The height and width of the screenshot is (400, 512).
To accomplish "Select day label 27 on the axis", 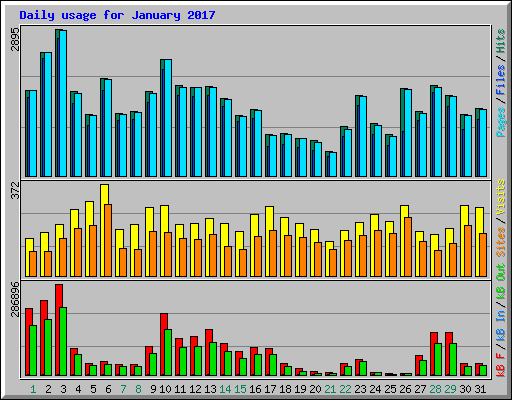I will coord(420,389).
